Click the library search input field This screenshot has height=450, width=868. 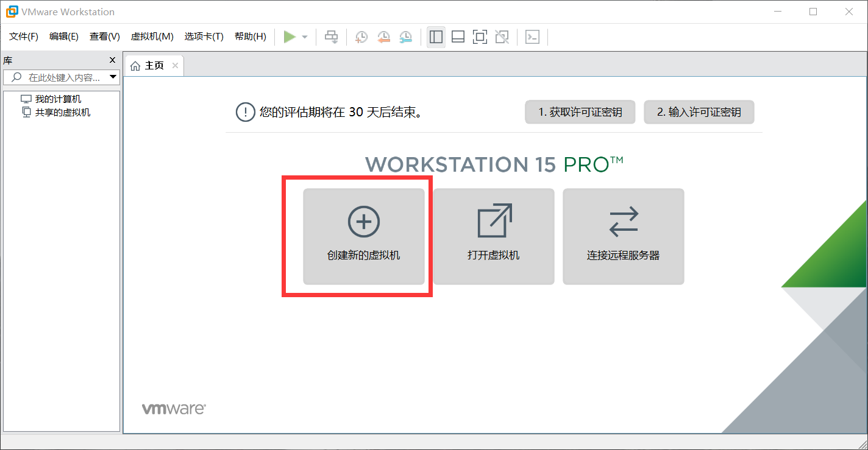click(x=61, y=77)
